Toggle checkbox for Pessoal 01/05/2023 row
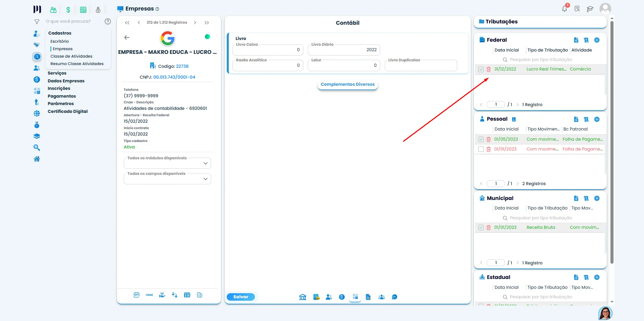This screenshot has width=644, height=321. [481, 139]
